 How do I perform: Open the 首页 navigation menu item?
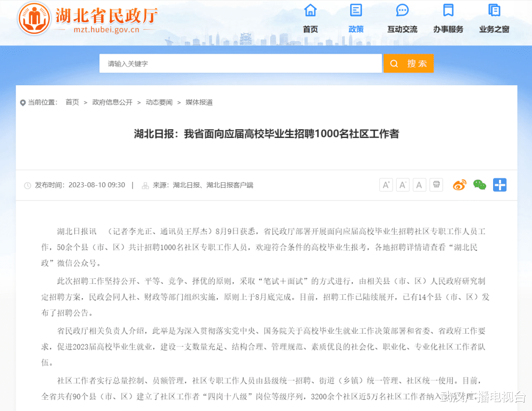point(310,29)
